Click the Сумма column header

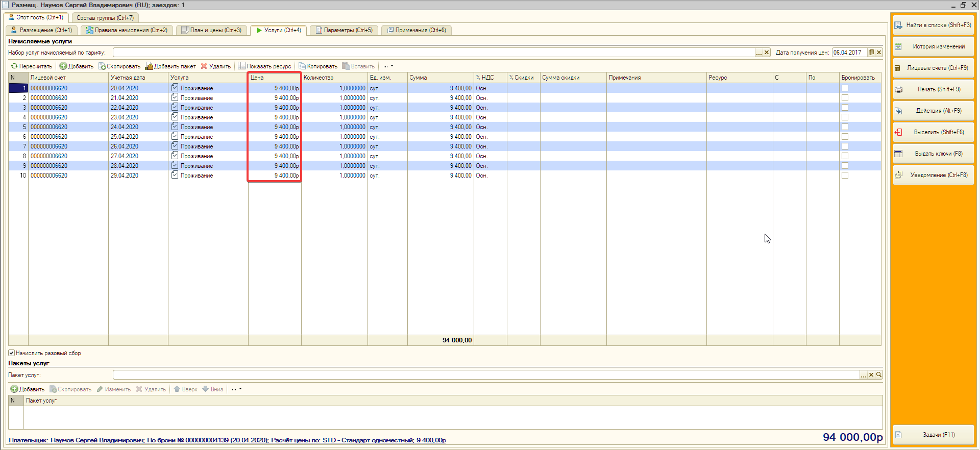pos(440,78)
